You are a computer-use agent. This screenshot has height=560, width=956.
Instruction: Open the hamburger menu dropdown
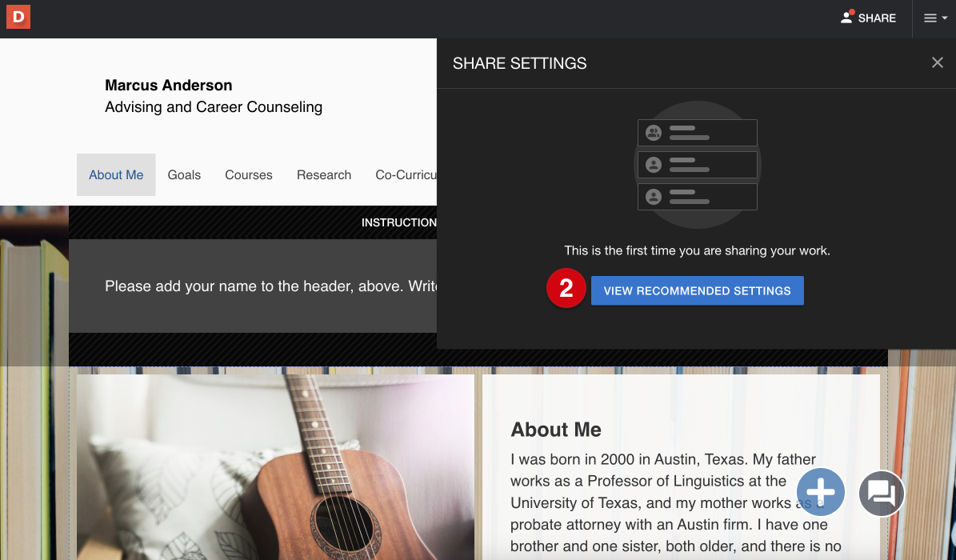(935, 18)
